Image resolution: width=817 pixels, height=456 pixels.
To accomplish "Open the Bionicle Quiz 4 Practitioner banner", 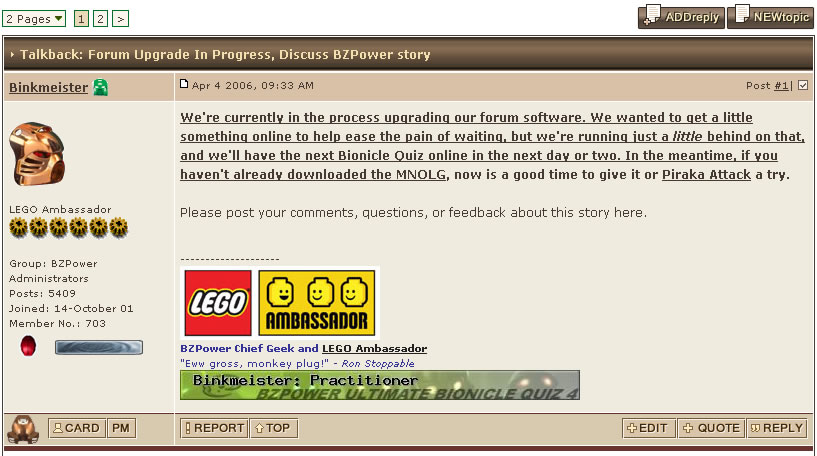I will point(380,385).
